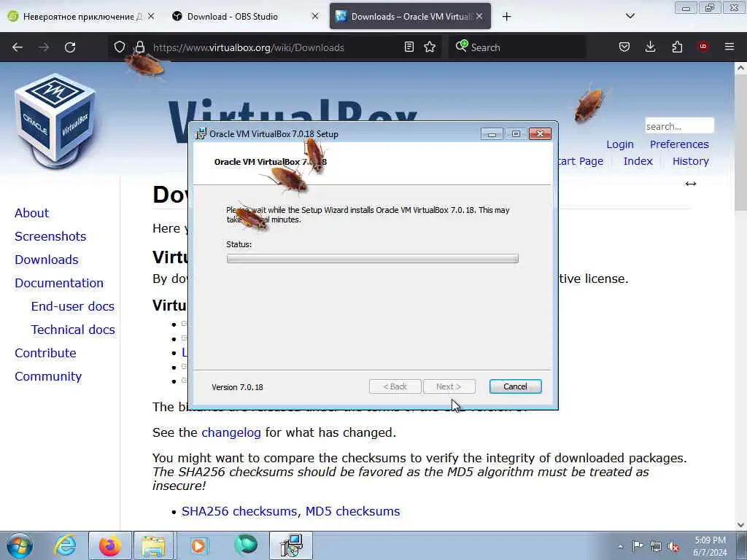Bookmark this page with the star icon

[x=430, y=47]
